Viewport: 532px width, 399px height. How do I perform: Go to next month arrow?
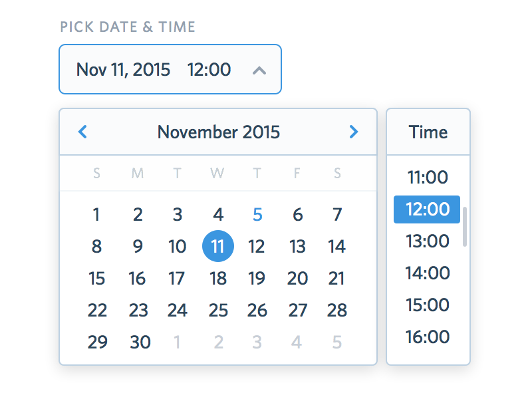[354, 132]
